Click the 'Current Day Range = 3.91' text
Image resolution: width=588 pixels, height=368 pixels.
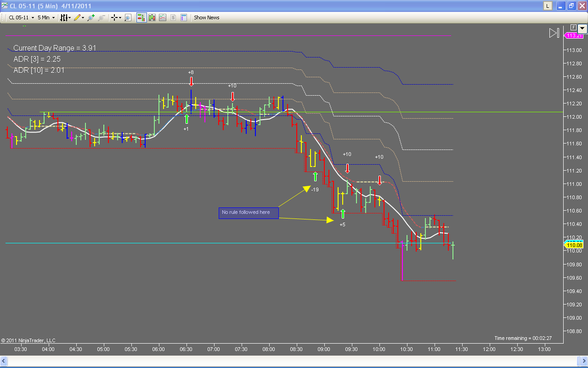pos(55,48)
